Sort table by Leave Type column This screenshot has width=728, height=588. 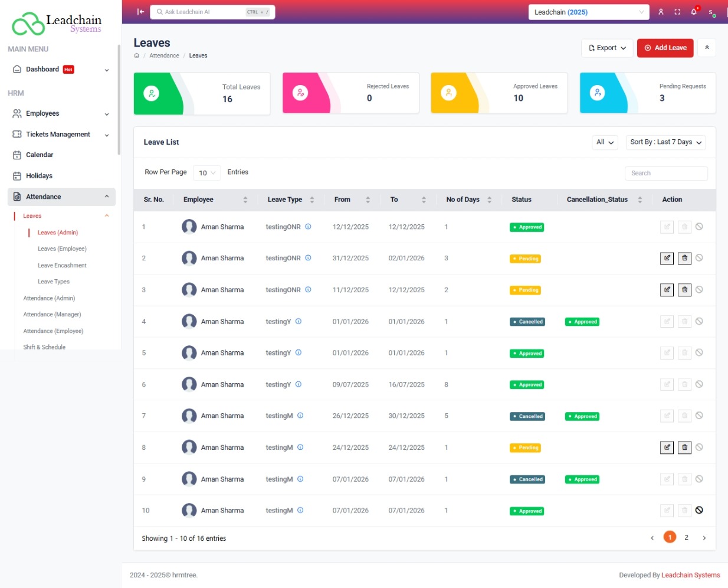click(311, 200)
